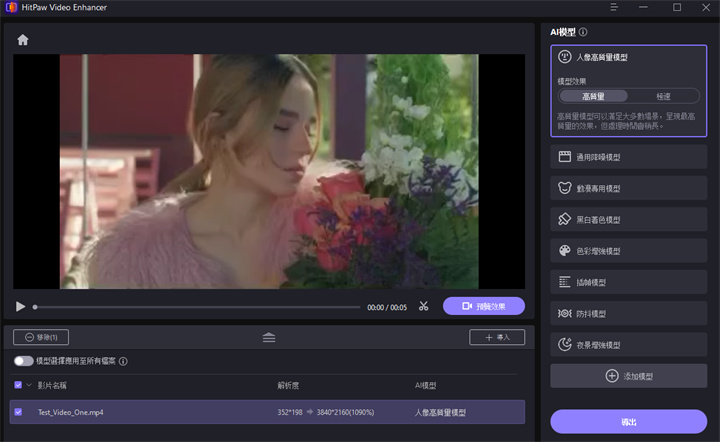Go to the home screen via house icon
Viewport: 720px width, 442px height.
coord(23,40)
